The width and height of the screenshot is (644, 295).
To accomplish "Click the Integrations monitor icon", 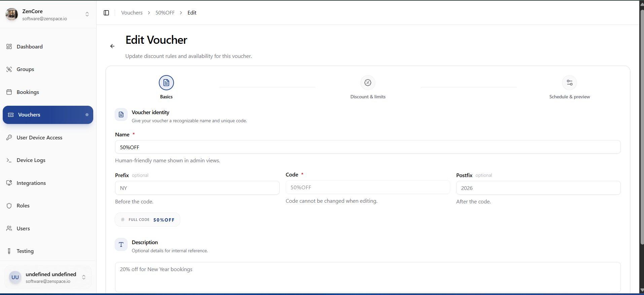I will [x=9, y=183].
